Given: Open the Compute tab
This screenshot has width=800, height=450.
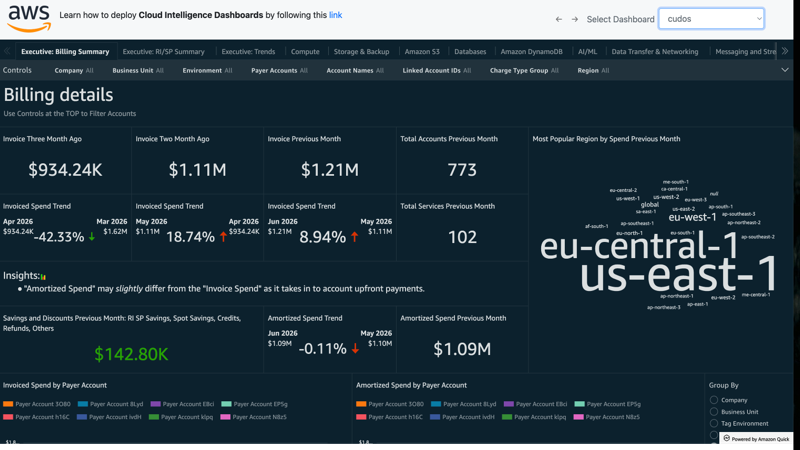Looking at the screenshot, I should 305,52.
